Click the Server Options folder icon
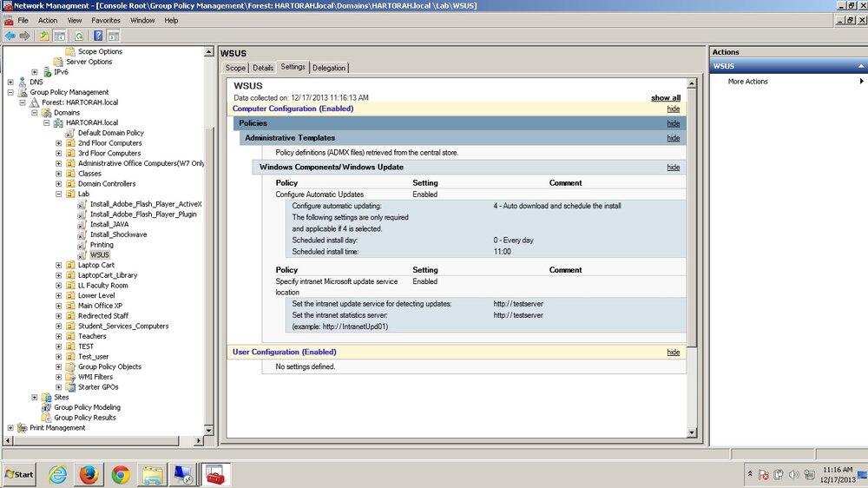This screenshot has height=488, width=868. click(x=58, y=62)
